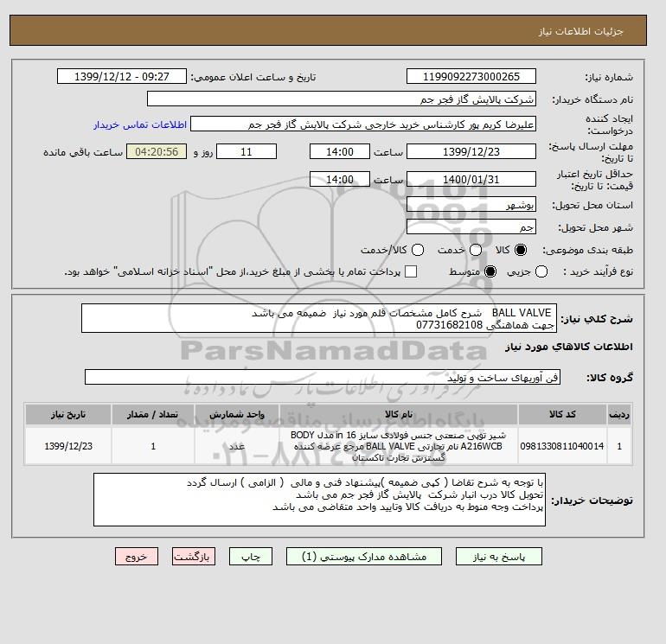Click the بازگشت back button
The width and height of the screenshot is (666, 644).
(x=194, y=556)
